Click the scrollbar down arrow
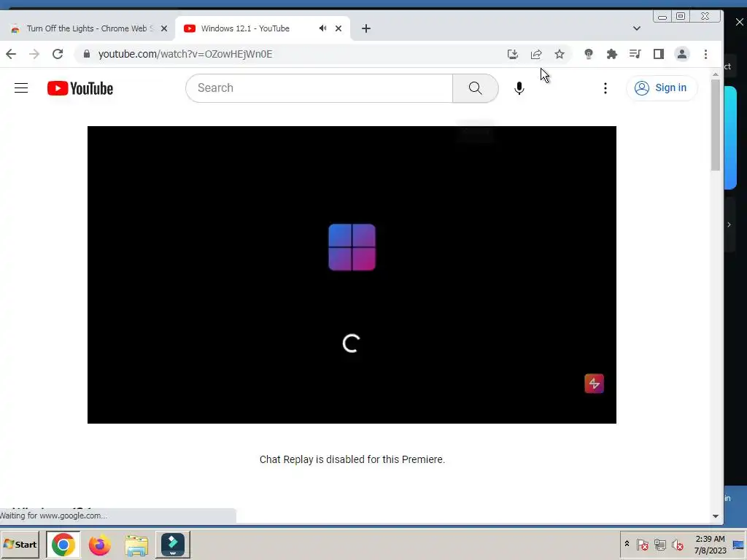The image size is (747, 560). click(715, 516)
